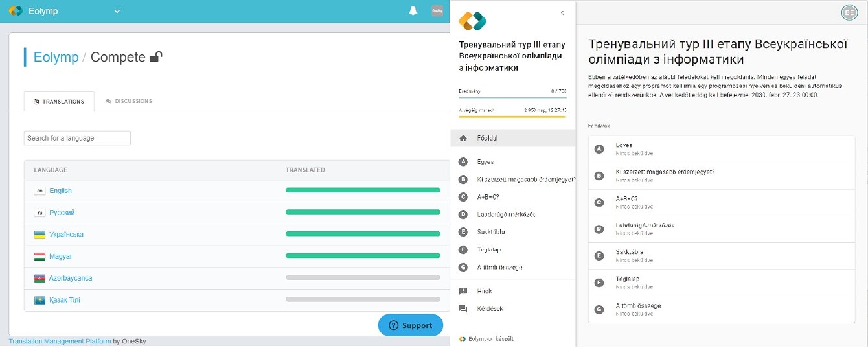Click the notification bell icon
This screenshot has height=348, width=868.
413,11
